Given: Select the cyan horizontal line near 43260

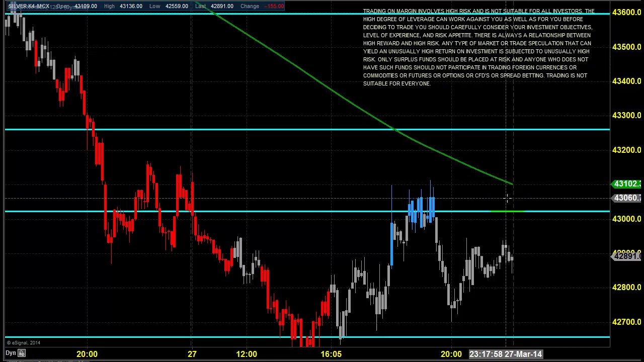Looking at the screenshot, I should point(307,130).
